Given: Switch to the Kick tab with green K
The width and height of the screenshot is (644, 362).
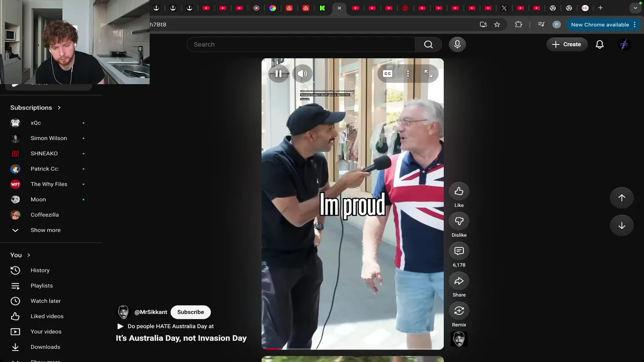Looking at the screenshot, I should 323,8.
